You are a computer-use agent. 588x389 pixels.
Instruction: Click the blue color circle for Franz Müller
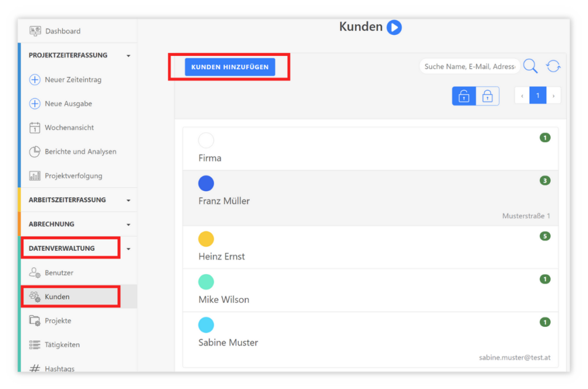[x=206, y=183]
